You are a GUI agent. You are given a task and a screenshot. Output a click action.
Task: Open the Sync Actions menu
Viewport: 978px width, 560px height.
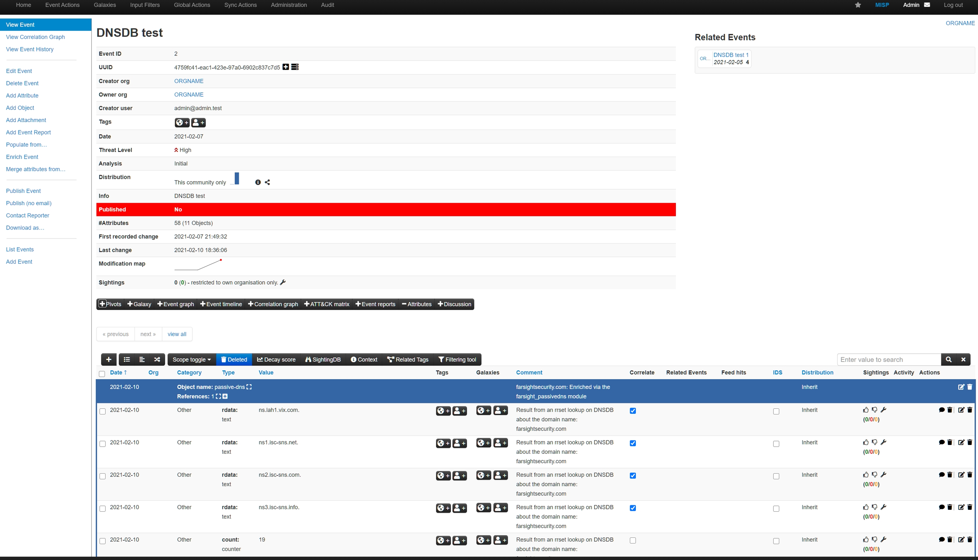[x=240, y=5]
